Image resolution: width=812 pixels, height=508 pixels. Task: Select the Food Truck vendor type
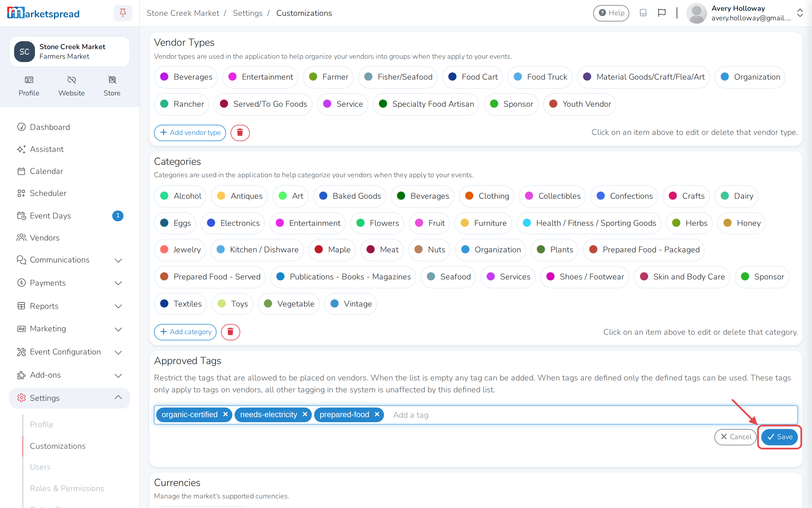click(540, 77)
